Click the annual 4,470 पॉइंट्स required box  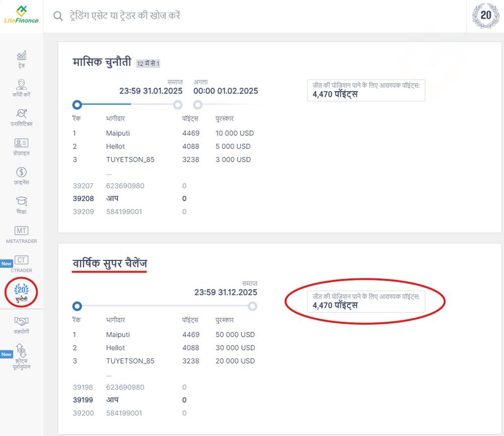[366, 302]
